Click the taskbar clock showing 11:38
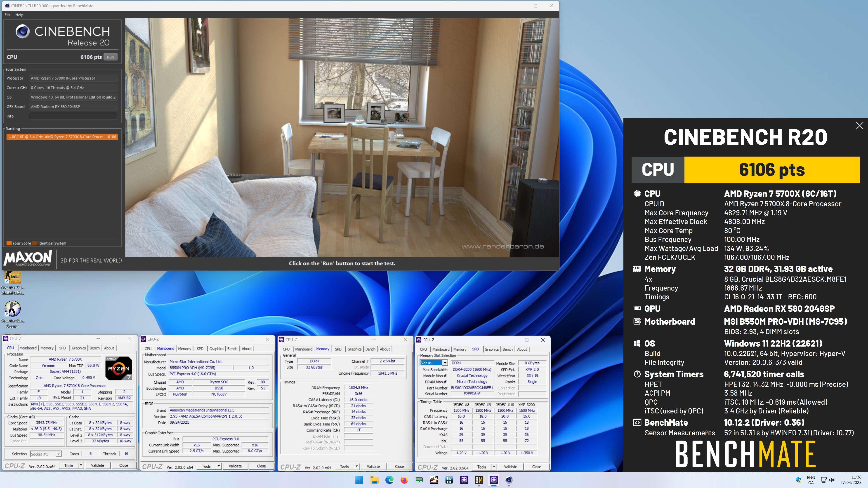868x488 pixels. [851, 480]
